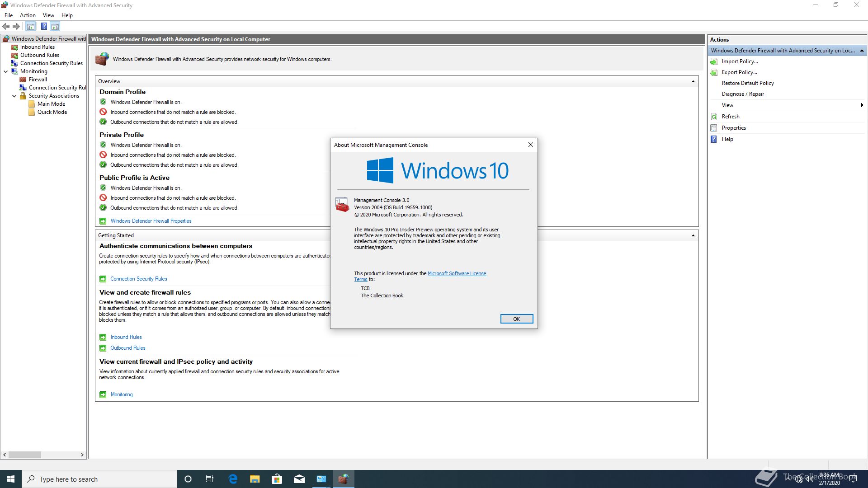The width and height of the screenshot is (868, 488).
Task: Click the Show/Hide Action Pane toolbar icon
Action: [55, 26]
